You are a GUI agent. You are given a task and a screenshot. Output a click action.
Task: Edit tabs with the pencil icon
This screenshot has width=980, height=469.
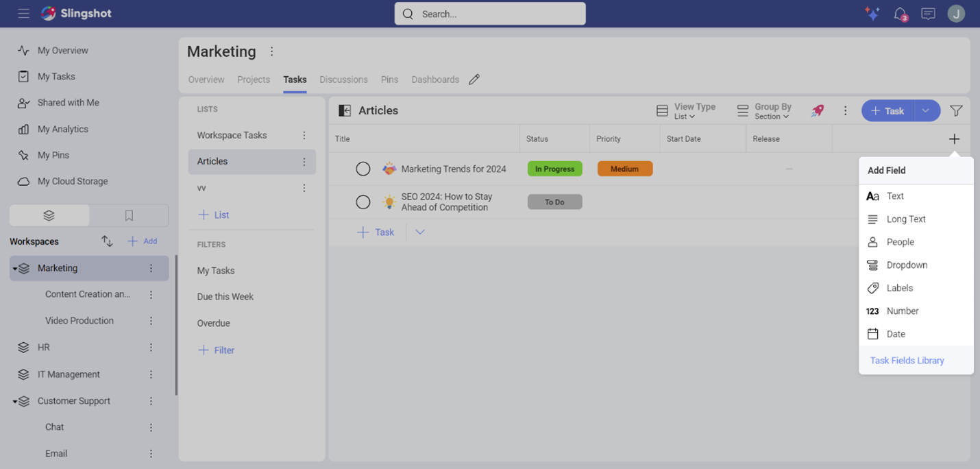[474, 80]
